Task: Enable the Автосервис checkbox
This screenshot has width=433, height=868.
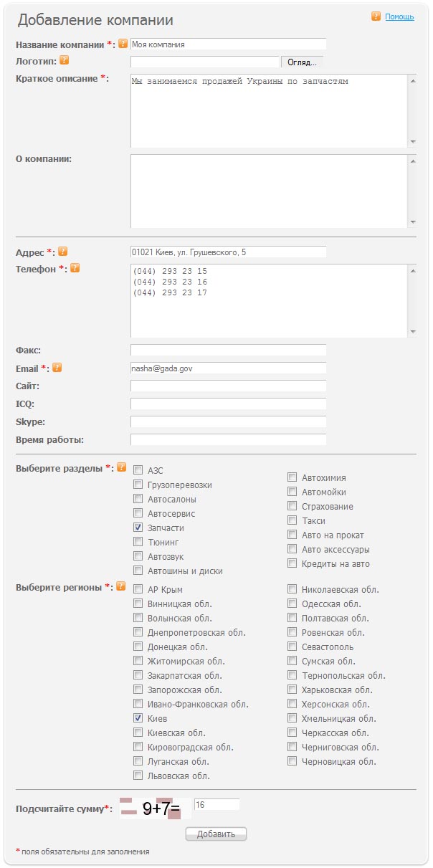Action: [x=138, y=513]
